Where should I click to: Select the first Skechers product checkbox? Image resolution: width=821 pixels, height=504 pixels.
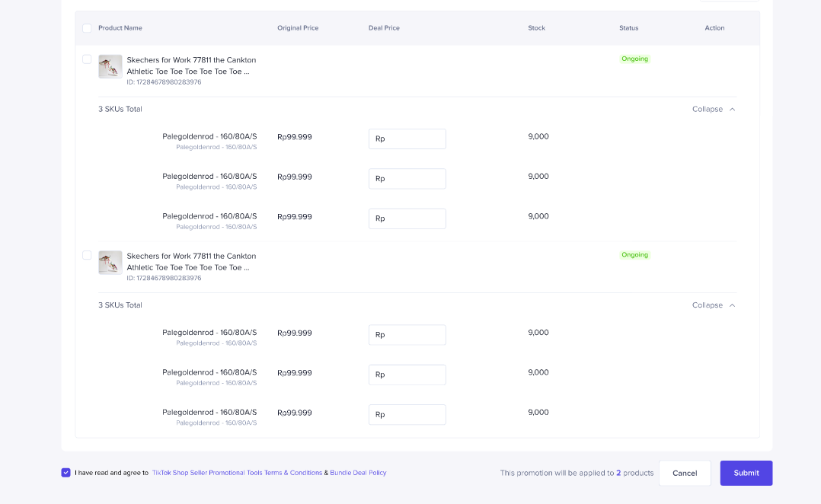pyautogui.click(x=87, y=59)
